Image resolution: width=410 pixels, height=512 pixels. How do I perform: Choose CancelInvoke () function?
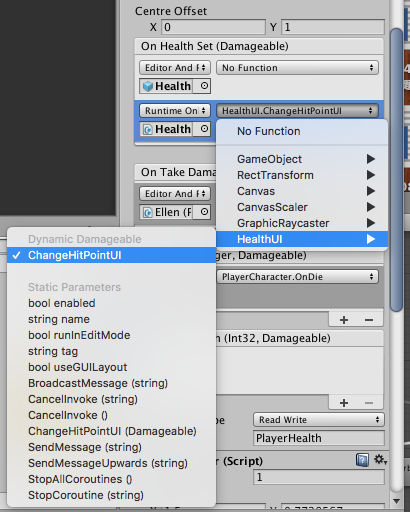coord(111,415)
